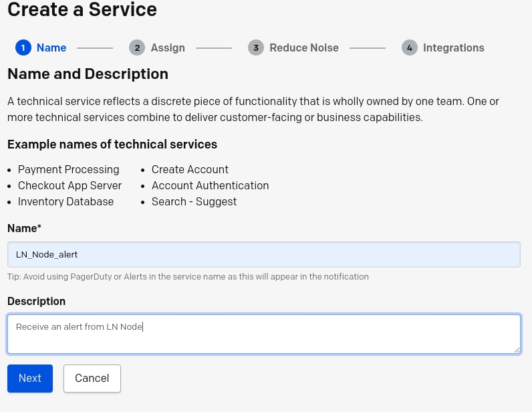Grab the Description textarea resize handle
The width and height of the screenshot is (532, 412).
point(517,350)
